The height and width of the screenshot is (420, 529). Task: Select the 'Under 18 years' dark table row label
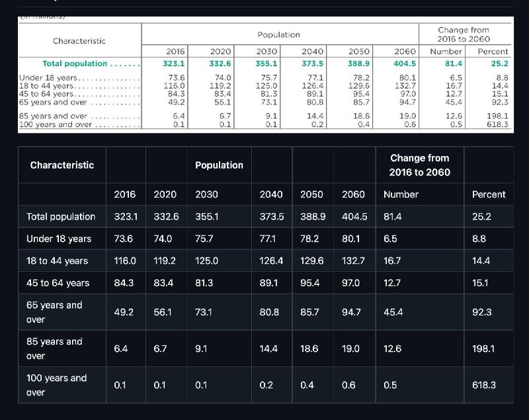coord(59,239)
